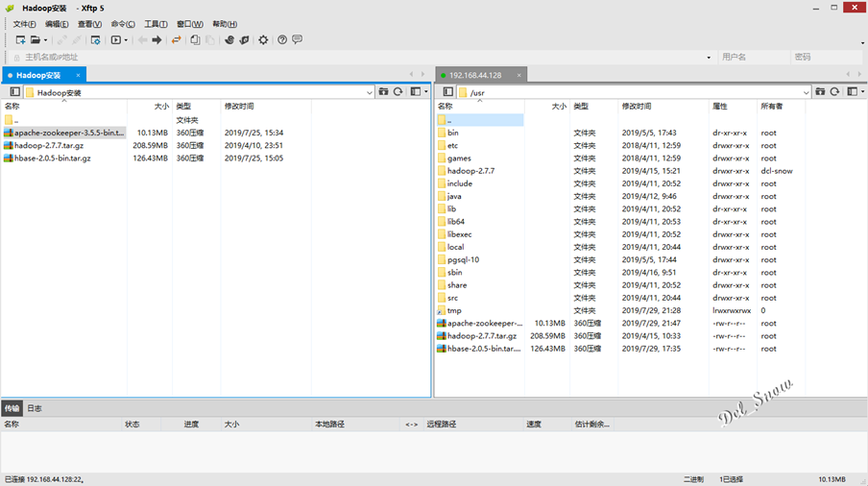Open the 文件(F) menu

pos(24,24)
